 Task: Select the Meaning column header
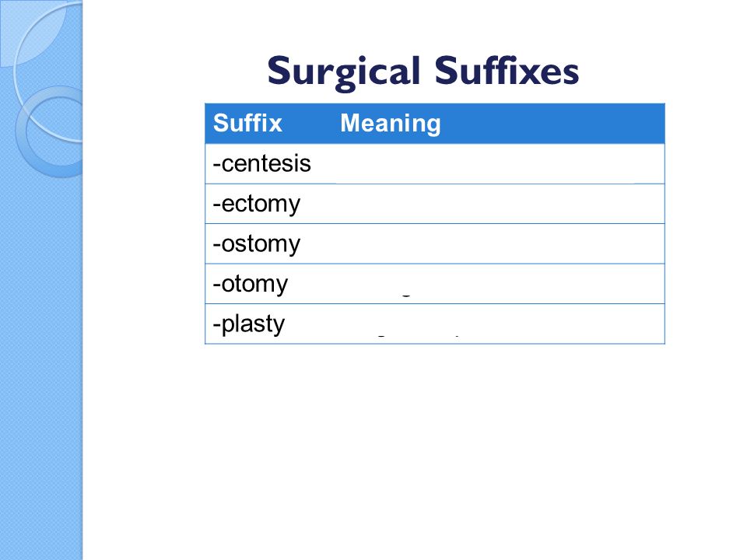[x=391, y=124]
